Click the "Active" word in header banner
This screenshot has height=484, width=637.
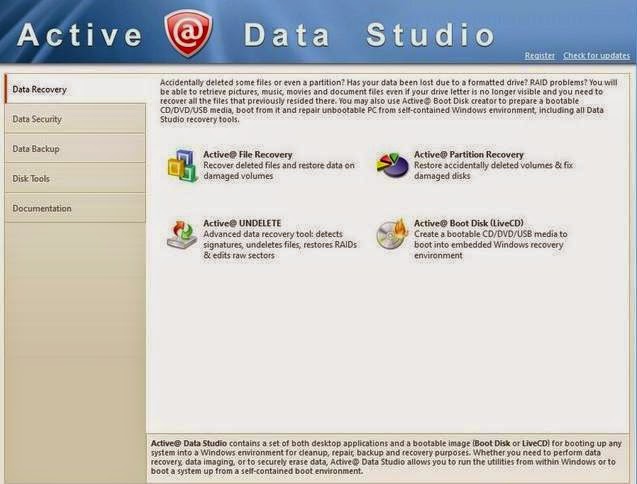(80, 35)
